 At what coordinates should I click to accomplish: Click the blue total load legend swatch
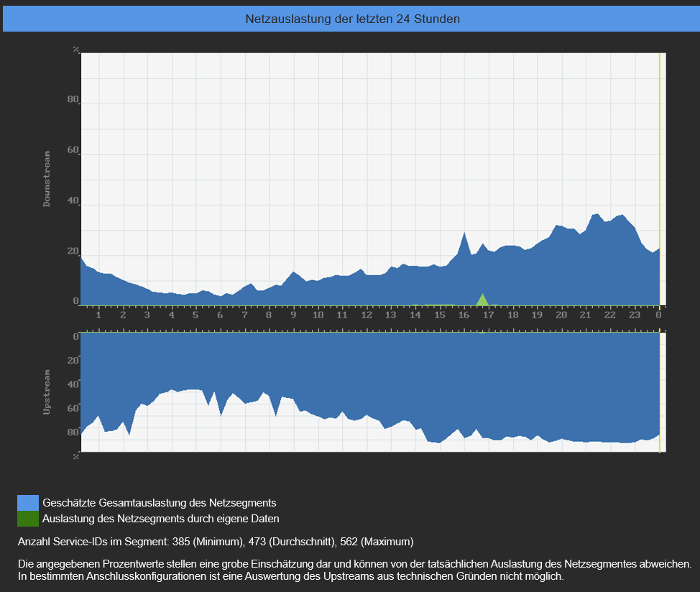point(28,503)
